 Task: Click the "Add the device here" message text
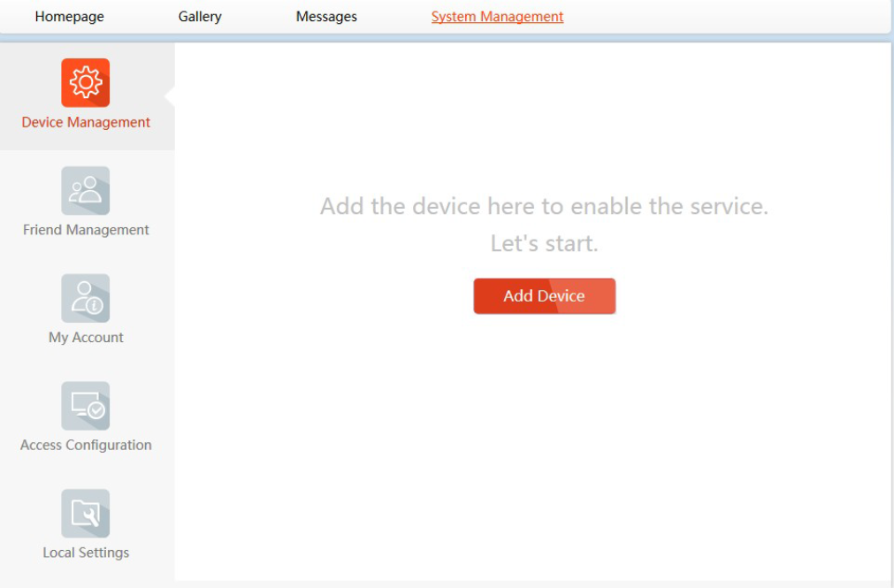tap(544, 207)
